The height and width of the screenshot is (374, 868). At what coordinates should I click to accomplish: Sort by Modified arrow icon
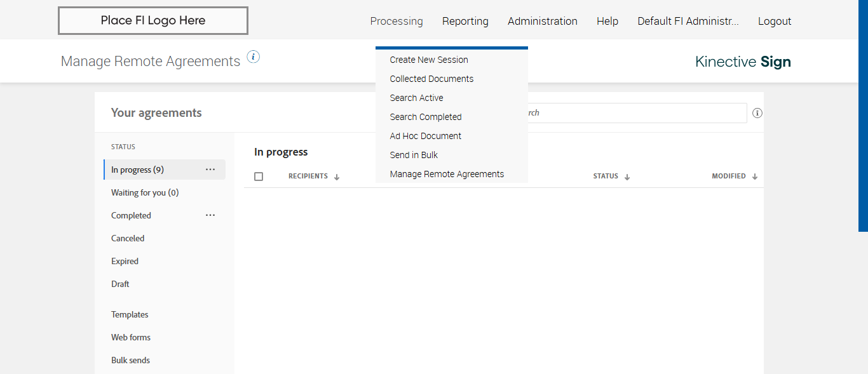point(755,177)
